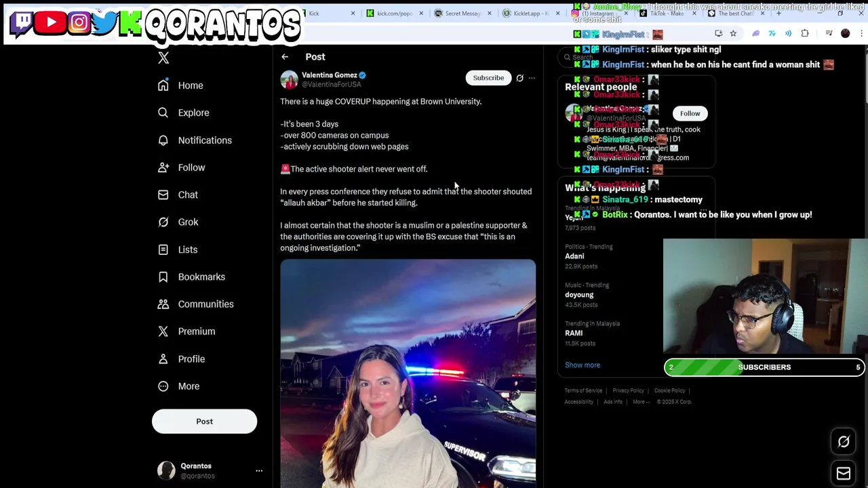This screenshot has height=488, width=868.
Task: Click the Follow person-plus sidebar icon
Action: [163, 167]
